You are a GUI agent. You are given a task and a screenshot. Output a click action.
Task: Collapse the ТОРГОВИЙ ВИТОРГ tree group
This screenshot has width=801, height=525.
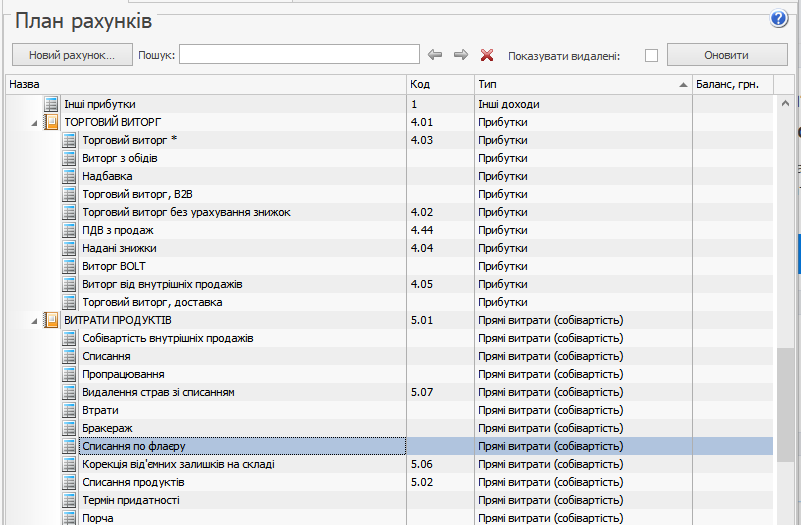pos(36,123)
